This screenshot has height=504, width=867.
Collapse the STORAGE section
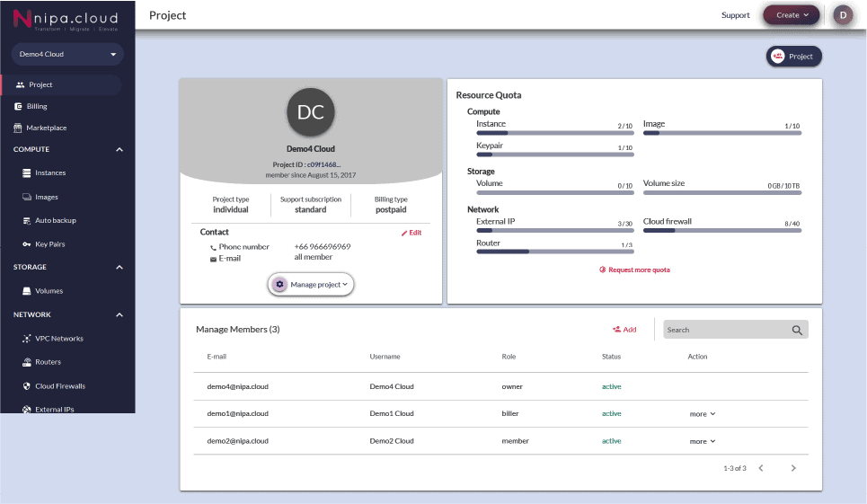click(119, 267)
